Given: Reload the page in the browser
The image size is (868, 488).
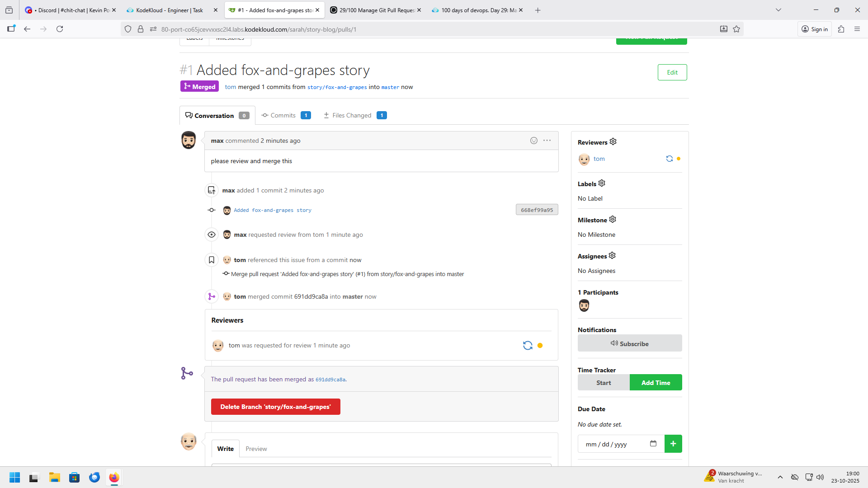Looking at the screenshot, I should point(60,29).
